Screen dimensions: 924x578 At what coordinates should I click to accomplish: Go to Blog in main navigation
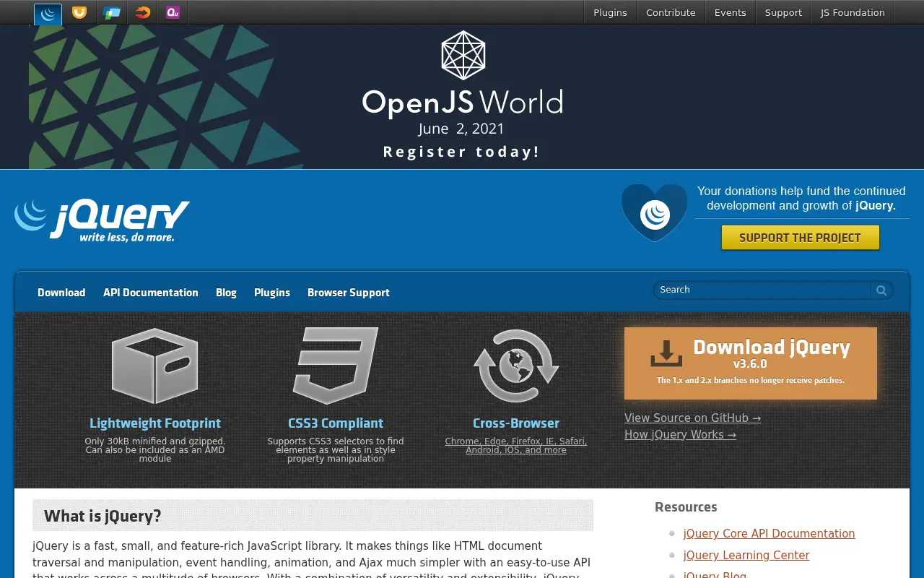pyautogui.click(x=226, y=293)
